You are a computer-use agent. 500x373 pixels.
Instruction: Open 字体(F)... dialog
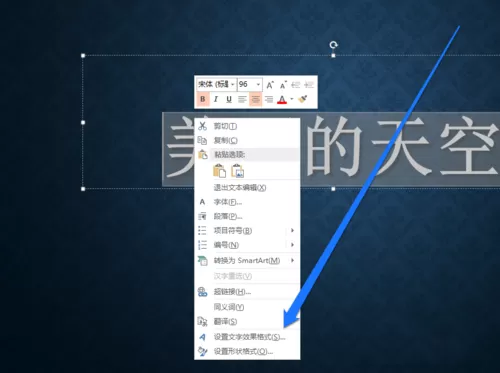[247, 202]
